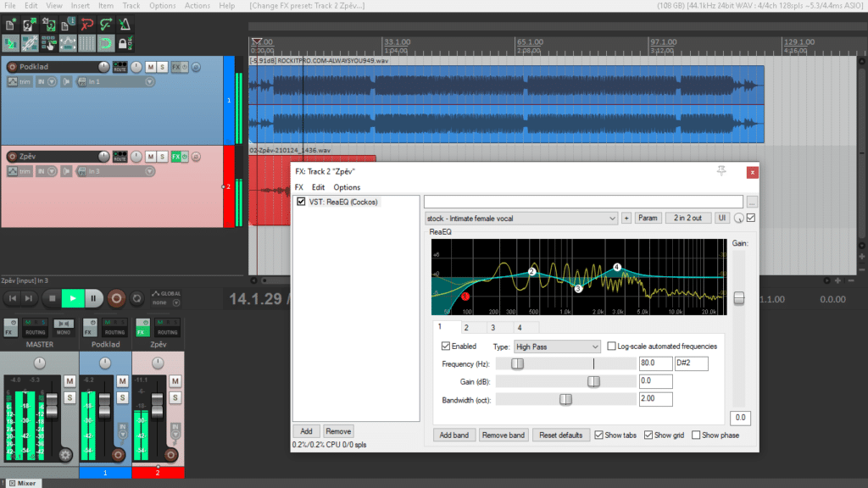
Task: Uncheck VST: ReaEQ (Cockos) bypass checkbox
Action: tap(301, 202)
